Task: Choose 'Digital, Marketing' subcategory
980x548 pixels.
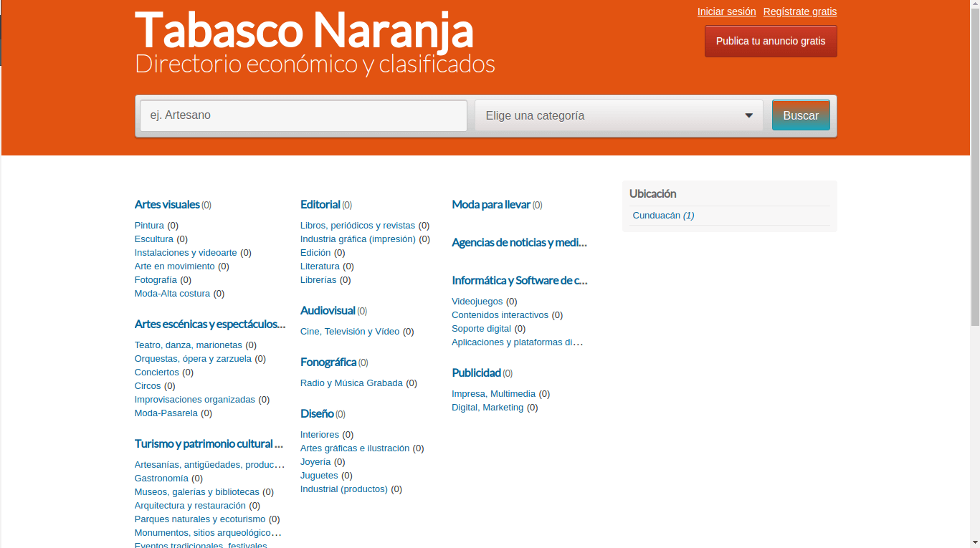Action: pos(487,408)
